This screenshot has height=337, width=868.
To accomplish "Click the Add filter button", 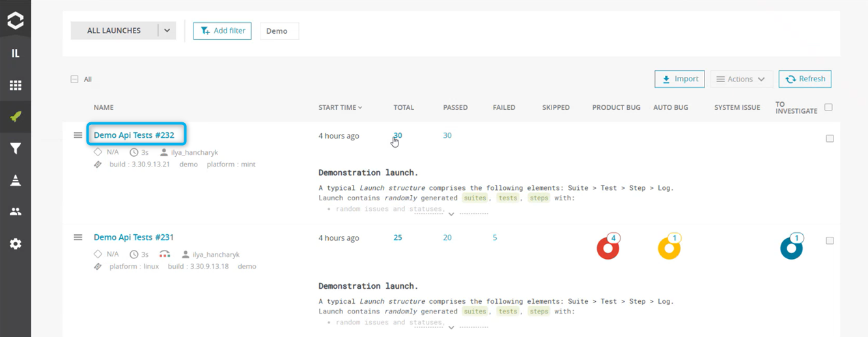I will click(x=222, y=31).
